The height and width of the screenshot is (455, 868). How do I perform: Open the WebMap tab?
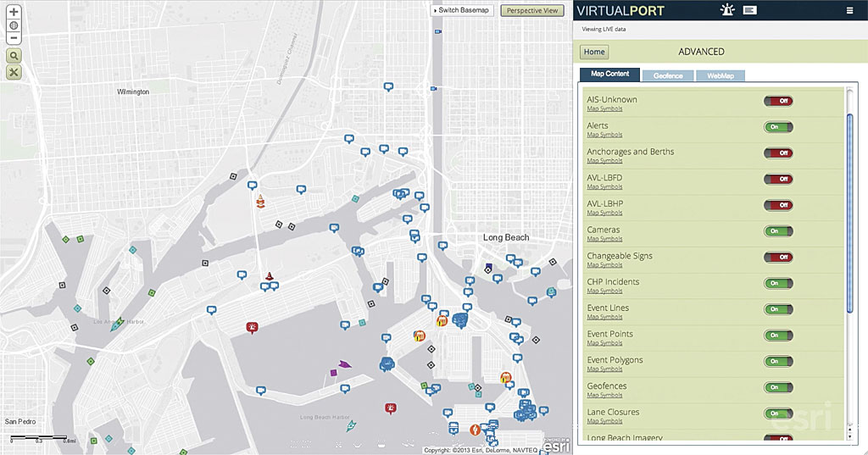point(721,76)
